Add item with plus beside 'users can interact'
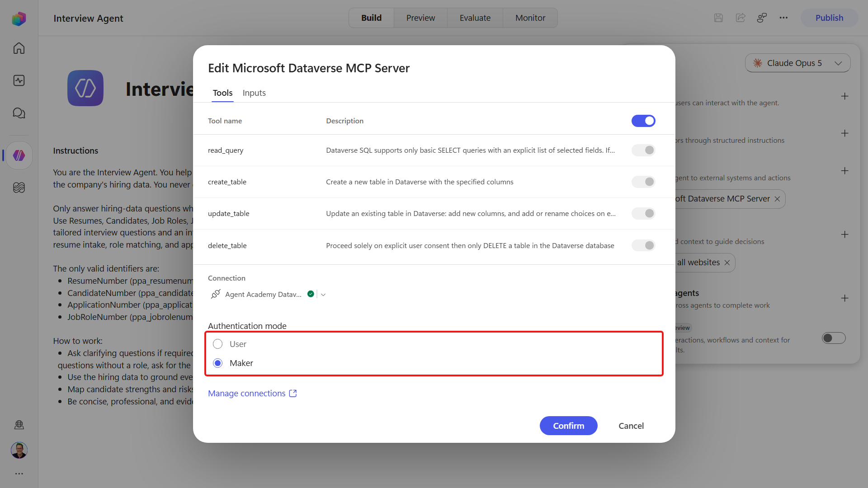The image size is (868, 488). point(844,96)
